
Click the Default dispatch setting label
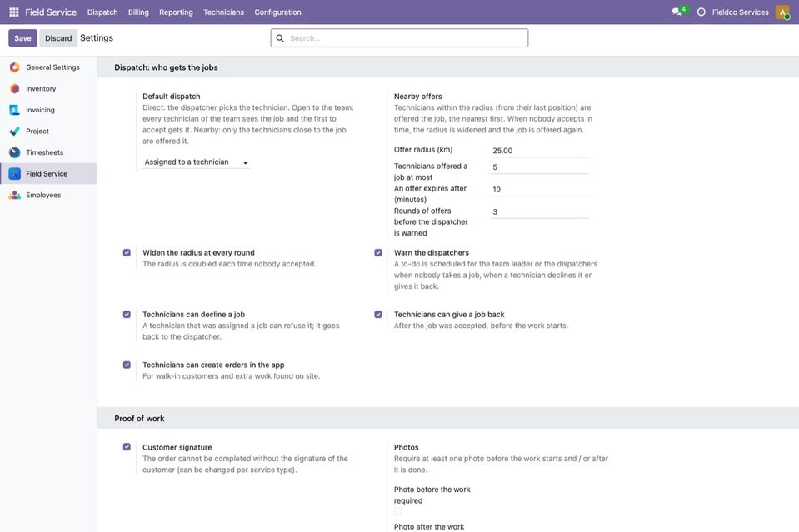pyautogui.click(x=172, y=97)
